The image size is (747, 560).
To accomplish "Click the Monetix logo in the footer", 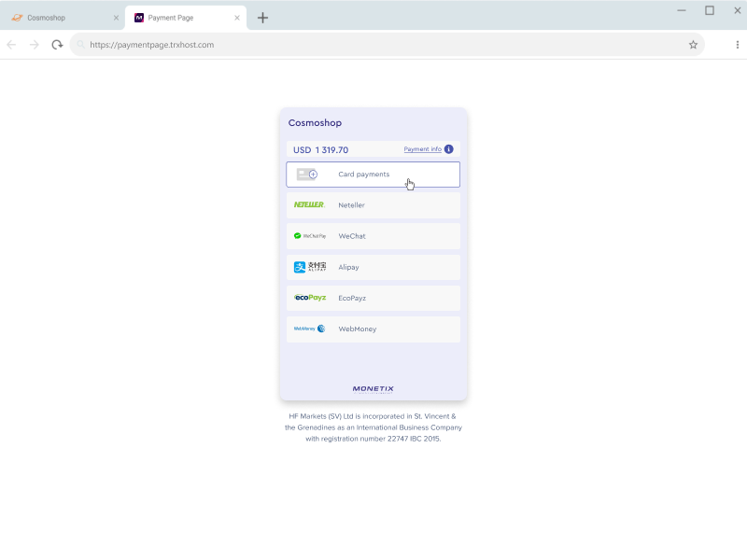I will coord(373,389).
